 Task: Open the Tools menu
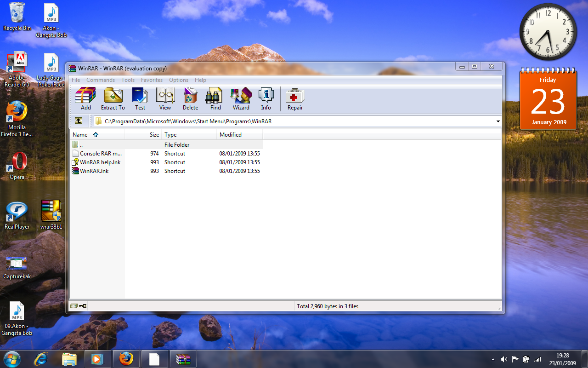point(128,80)
